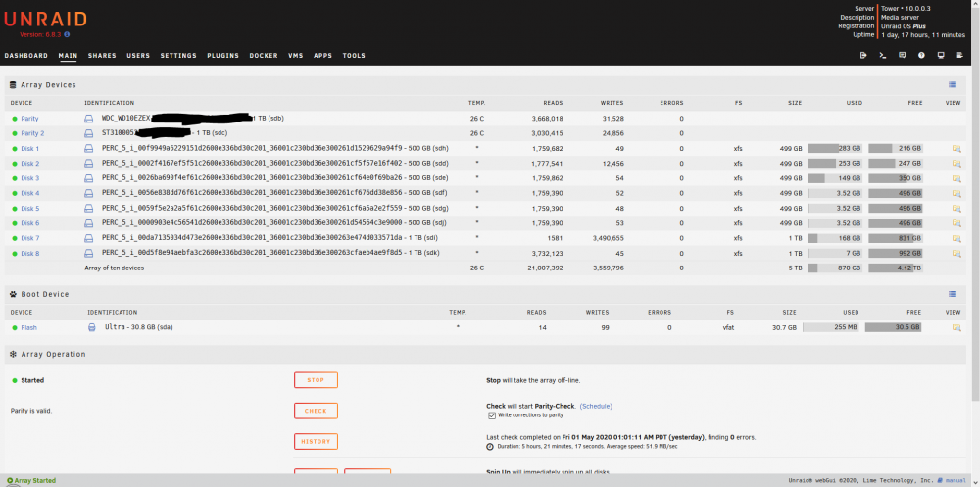Click the STOP array button
Image resolution: width=980 pixels, height=487 pixels.
point(316,380)
